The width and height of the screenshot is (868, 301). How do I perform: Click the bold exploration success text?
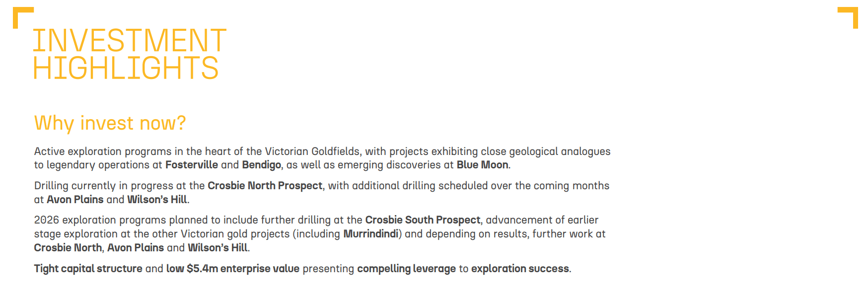(520, 269)
